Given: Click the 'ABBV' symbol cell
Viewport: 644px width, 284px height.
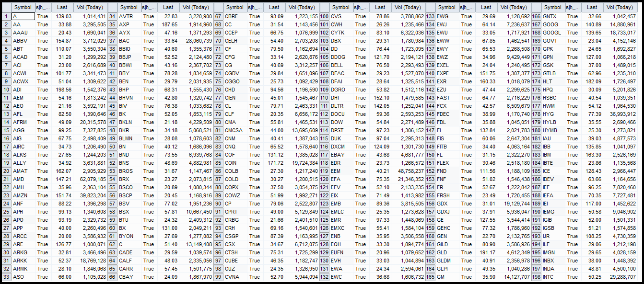Looking at the screenshot, I should click(x=23, y=41).
